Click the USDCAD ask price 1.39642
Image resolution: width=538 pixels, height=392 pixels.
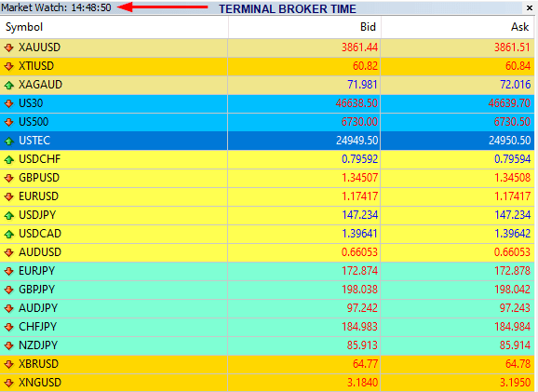(512, 234)
